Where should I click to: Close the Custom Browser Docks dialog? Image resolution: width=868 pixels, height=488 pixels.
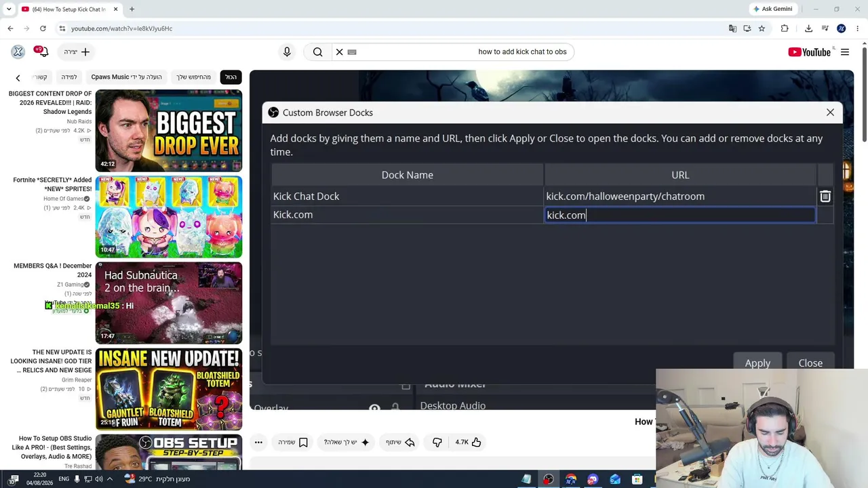click(830, 113)
